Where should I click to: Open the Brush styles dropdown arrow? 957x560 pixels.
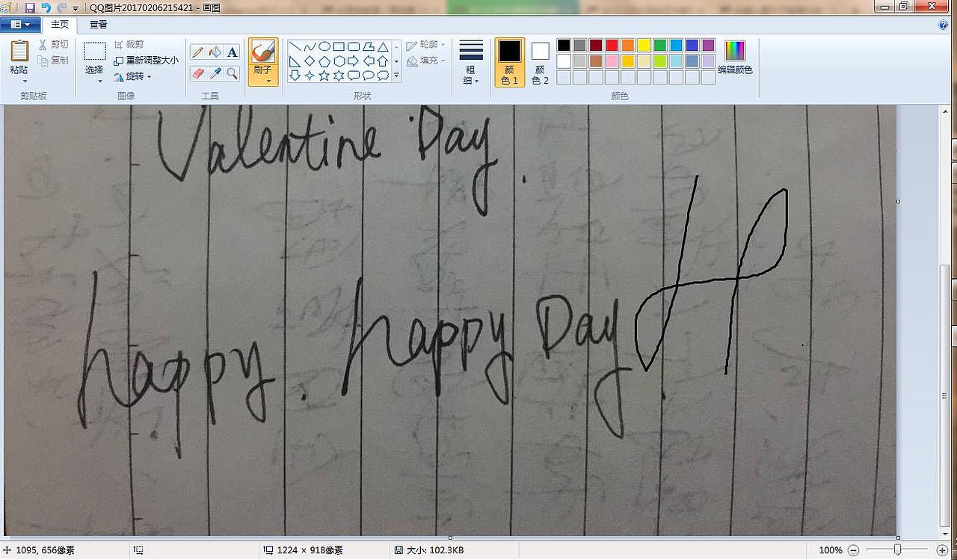(268, 80)
